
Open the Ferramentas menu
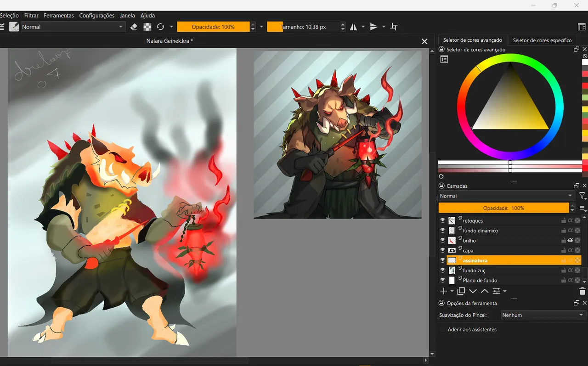59,16
